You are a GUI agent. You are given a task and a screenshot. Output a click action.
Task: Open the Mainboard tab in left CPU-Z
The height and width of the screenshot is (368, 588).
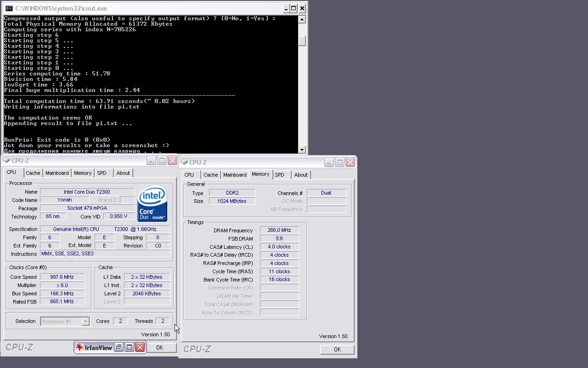tap(57, 173)
